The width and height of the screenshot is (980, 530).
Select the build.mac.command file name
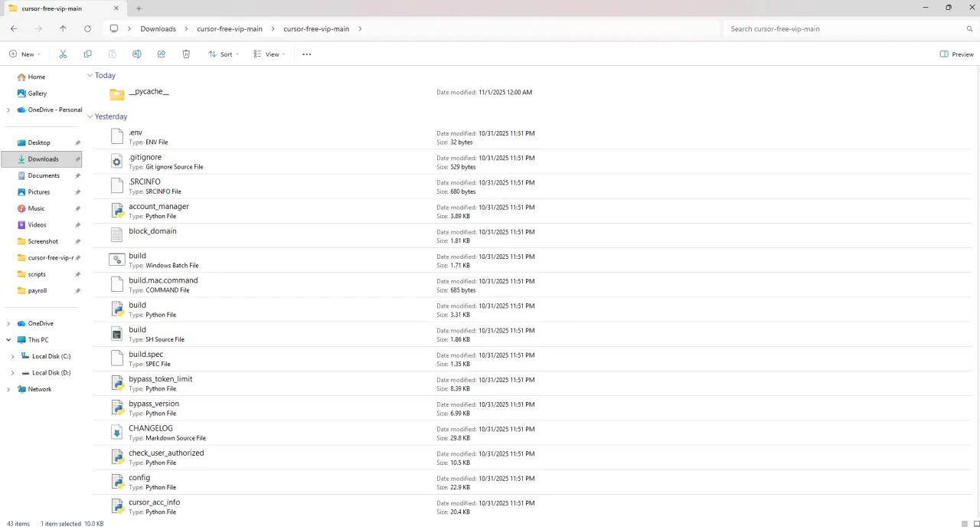point(163,280)
